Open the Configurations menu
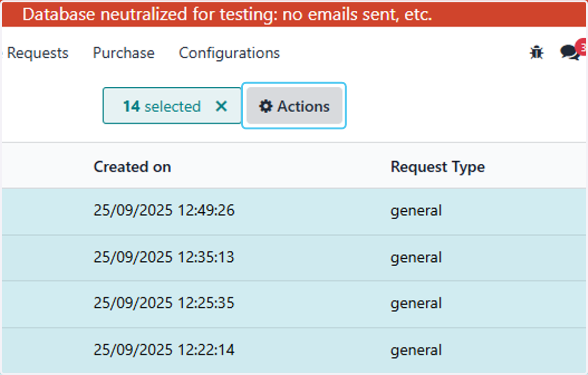The height and width of the screenshot is (375, 588). tap(229, 53)
